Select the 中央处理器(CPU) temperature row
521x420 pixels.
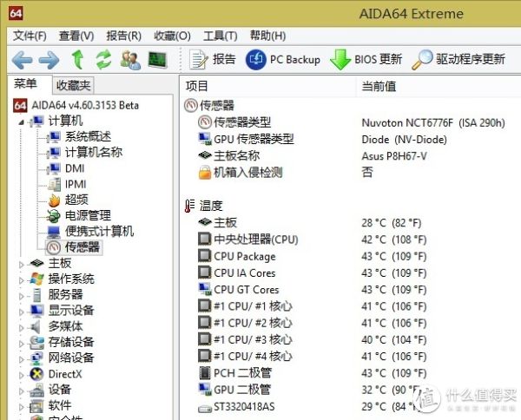[x=352, y=240]
